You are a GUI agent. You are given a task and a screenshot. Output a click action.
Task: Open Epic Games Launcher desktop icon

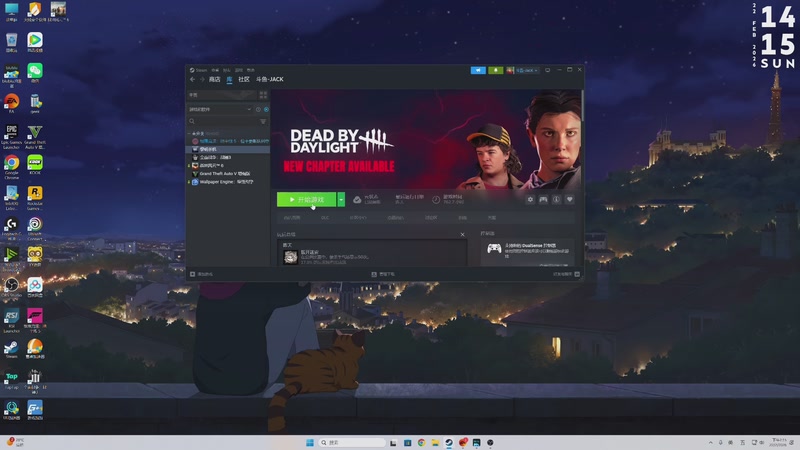[11, 137]
